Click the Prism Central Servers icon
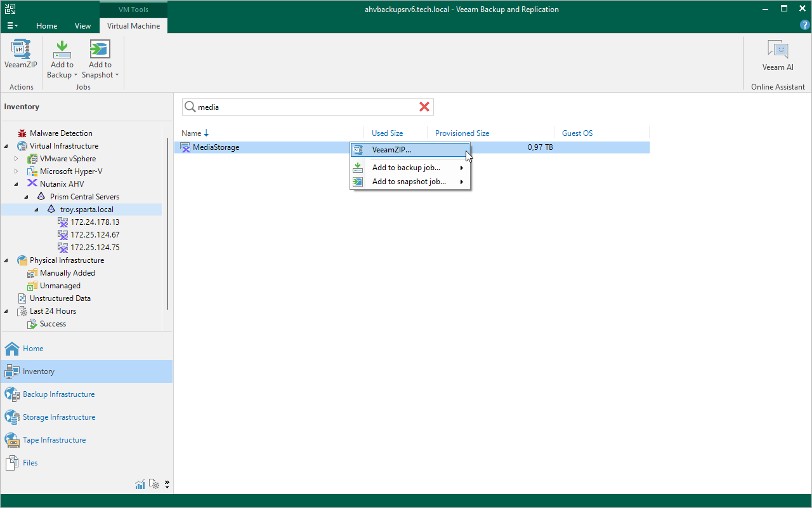This screenshot has width=812, height=508. pos(42,197)
